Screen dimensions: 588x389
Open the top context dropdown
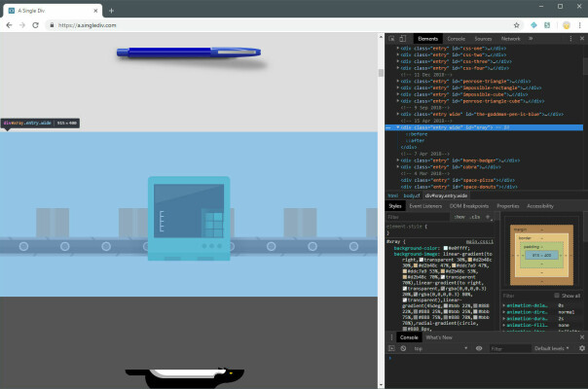coord(440,348)
